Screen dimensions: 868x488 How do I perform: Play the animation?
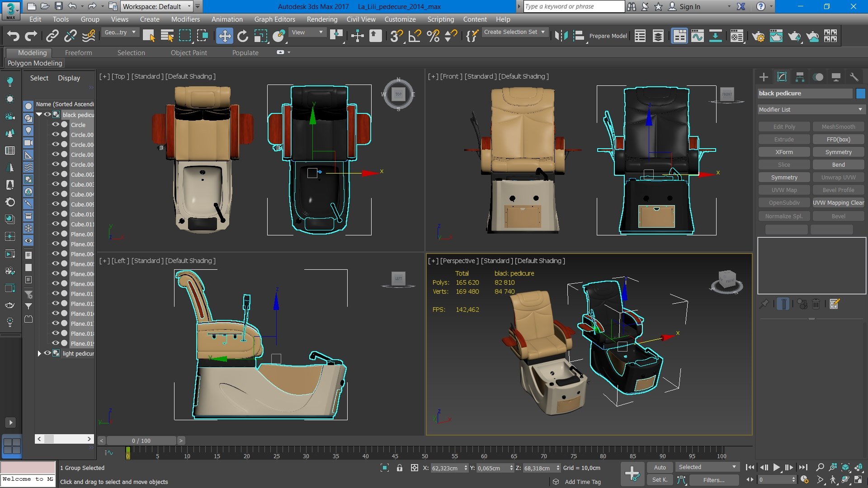[776, 467]
